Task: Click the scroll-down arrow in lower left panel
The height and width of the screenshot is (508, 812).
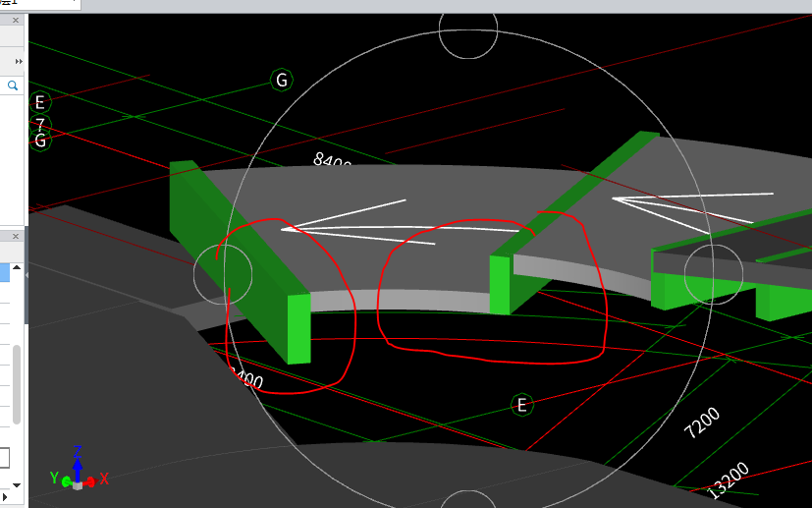Action: (x=17, y=485)
